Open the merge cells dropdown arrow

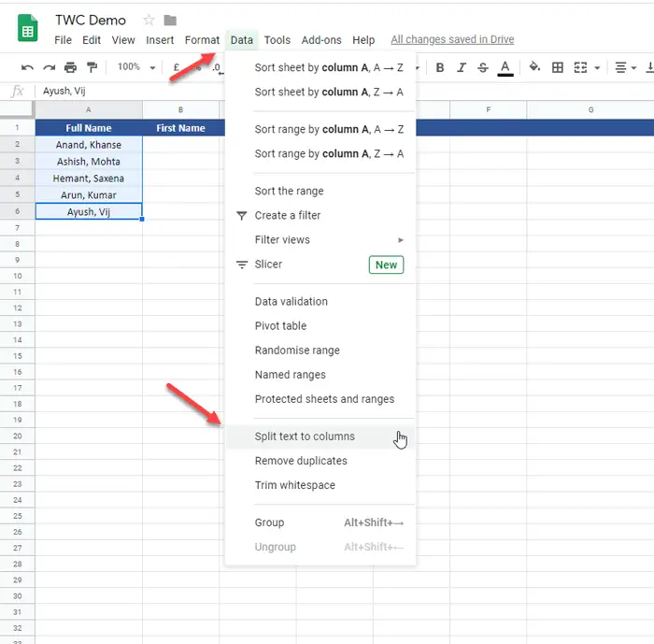597,68
